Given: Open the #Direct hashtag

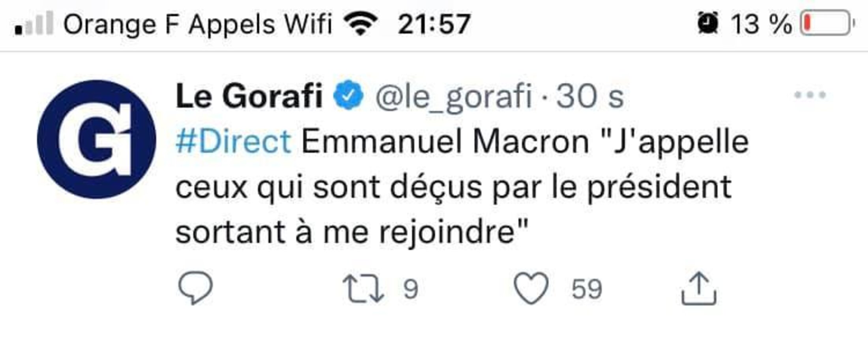Looking at the screenshot, I should [x=233, y=141].
